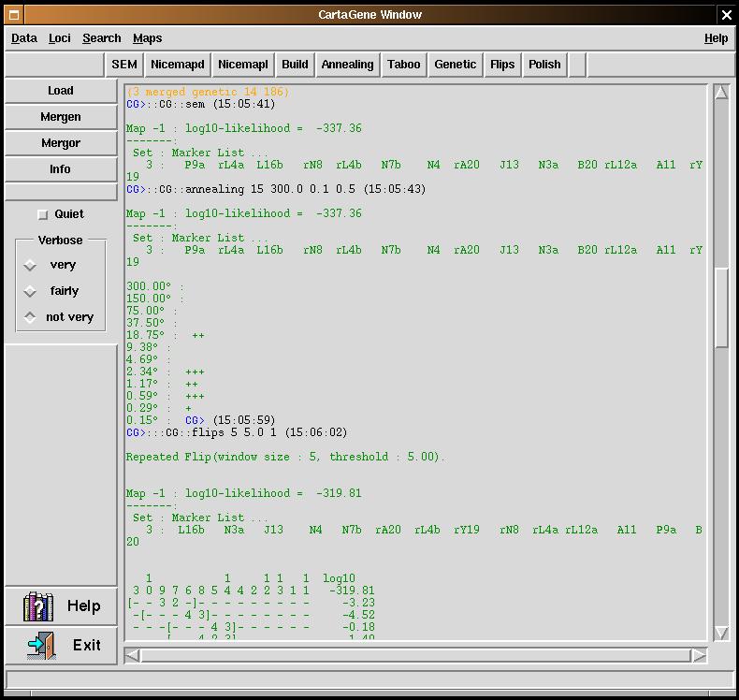Image resolution: width=739 pixels, height=700 pixels.
Task: Click the status bar field at bottom
Action: pos(369,680)
